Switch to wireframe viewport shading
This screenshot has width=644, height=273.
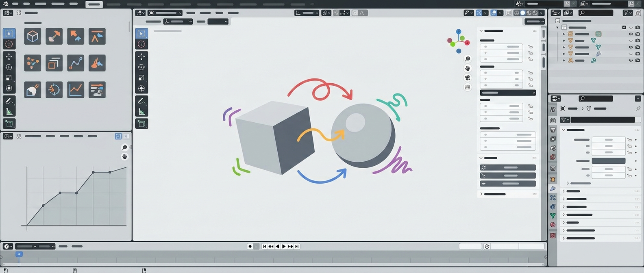516,13
